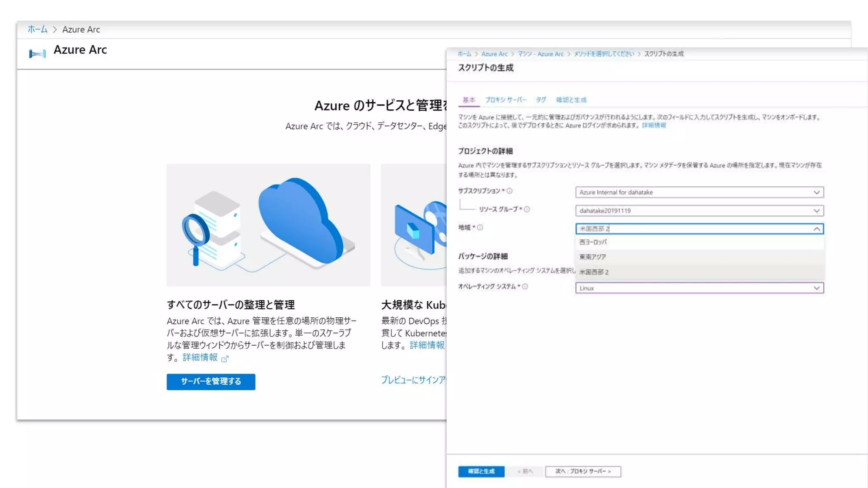Click the 確認と生成 blue button
The width and height of the screenshot is (868, 488).
pos(481,471)
